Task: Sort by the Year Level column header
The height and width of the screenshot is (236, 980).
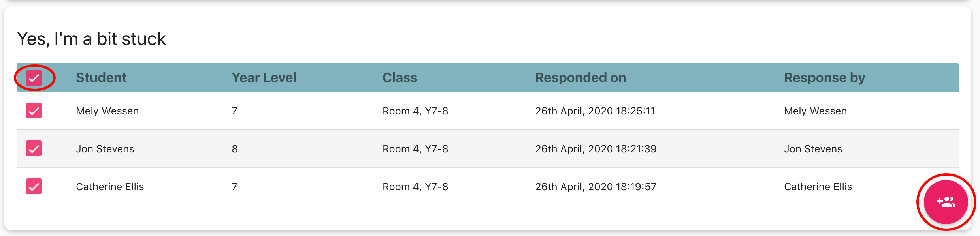Action: click(x=264, y=78)
